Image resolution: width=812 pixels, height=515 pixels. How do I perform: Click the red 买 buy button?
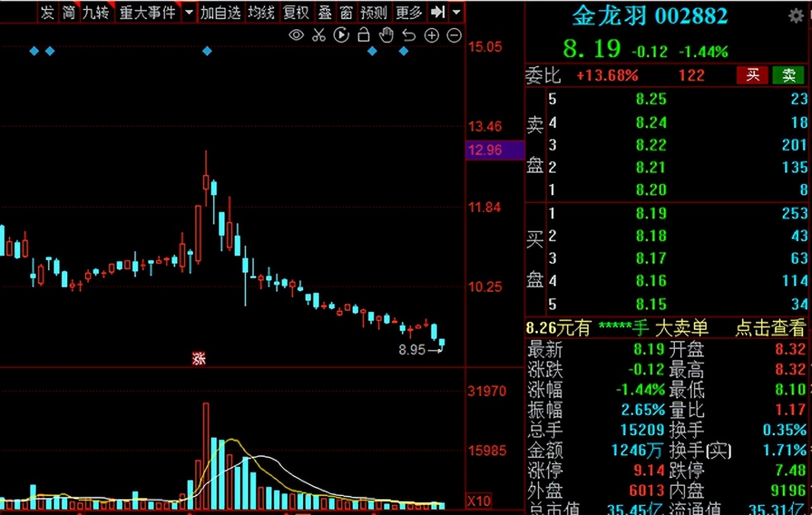[x=752, y=75]
